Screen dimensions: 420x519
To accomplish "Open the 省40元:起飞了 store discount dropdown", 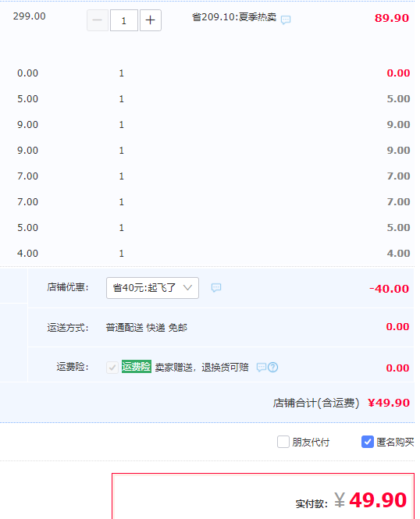I will [152, 288].
